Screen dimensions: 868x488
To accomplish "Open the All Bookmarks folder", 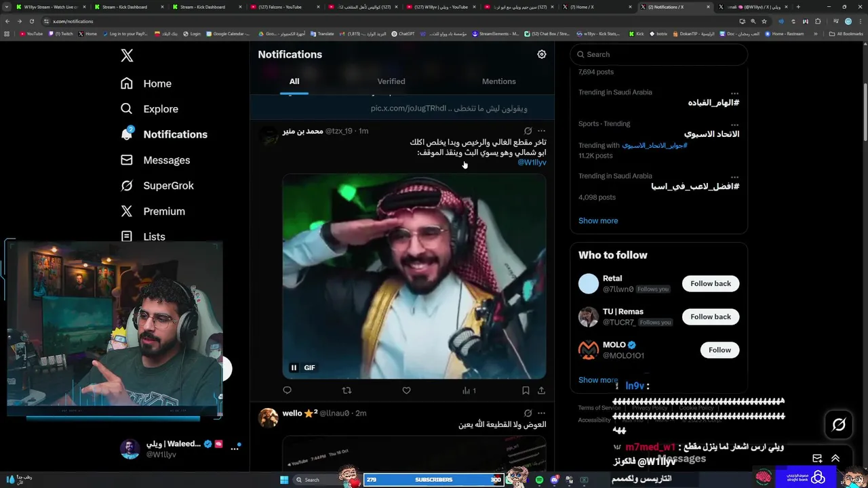I will 846,33.
